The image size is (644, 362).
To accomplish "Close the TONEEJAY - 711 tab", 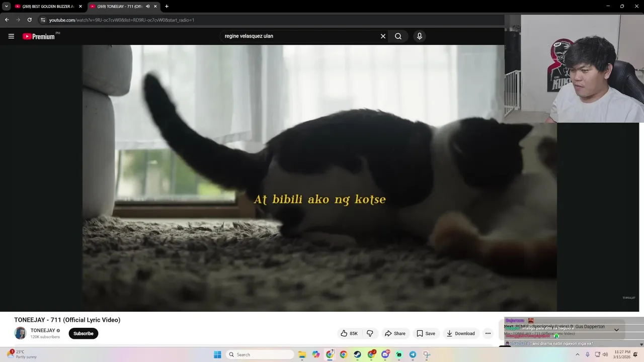I will (155, 7).
